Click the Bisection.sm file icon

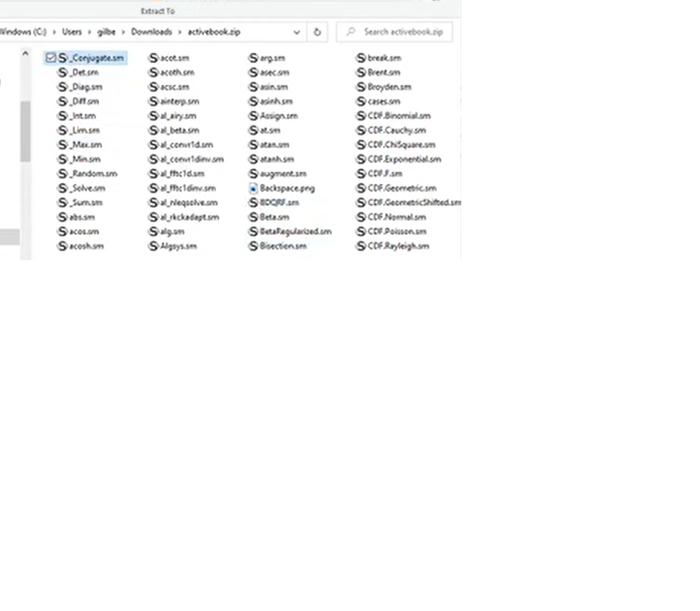pos(253,246)
